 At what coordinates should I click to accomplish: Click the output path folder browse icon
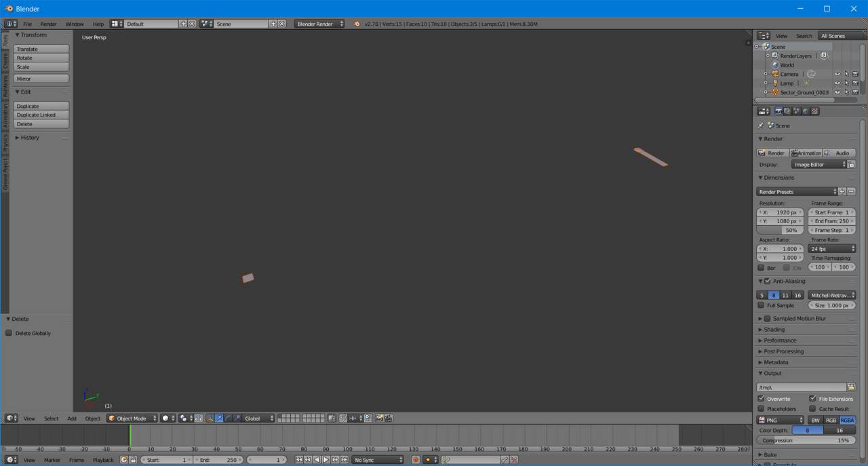click(851, 387)
